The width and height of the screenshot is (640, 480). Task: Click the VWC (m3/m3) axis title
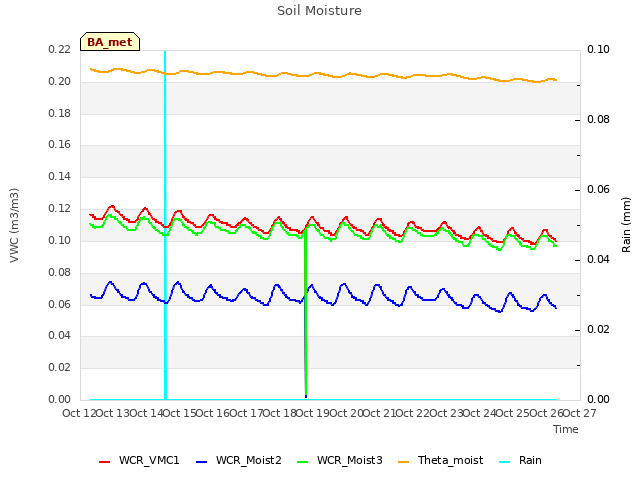point(14,225)
